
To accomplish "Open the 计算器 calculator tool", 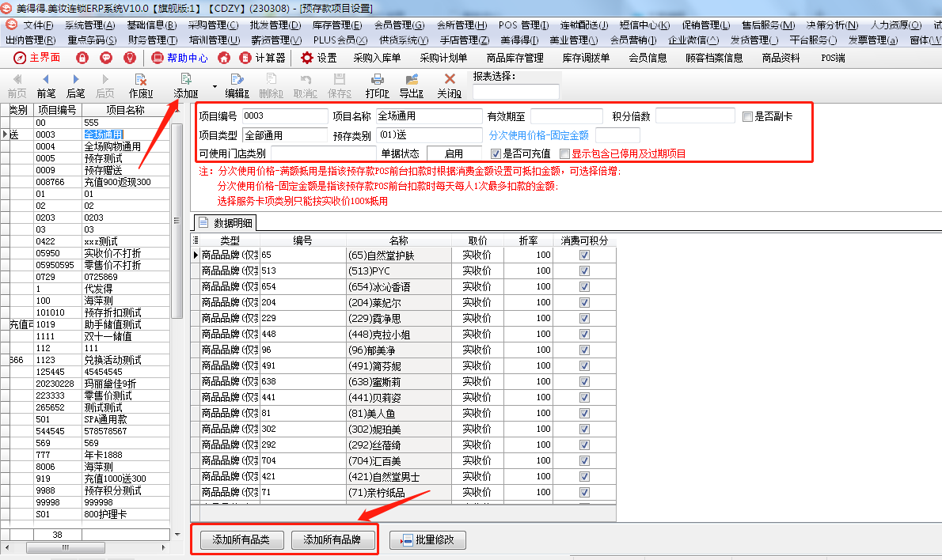I will click(x=262, y=58).
